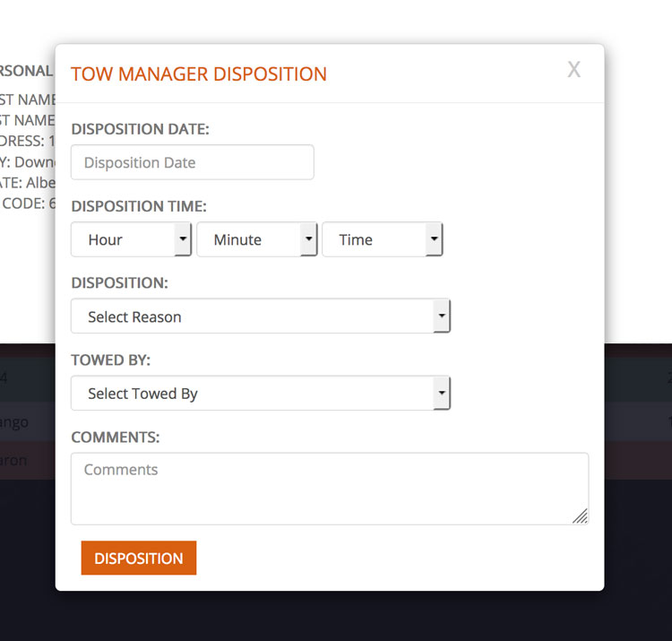Click the arrow on the Minute selector
This screenshot has width=672, height=641.
309,239
